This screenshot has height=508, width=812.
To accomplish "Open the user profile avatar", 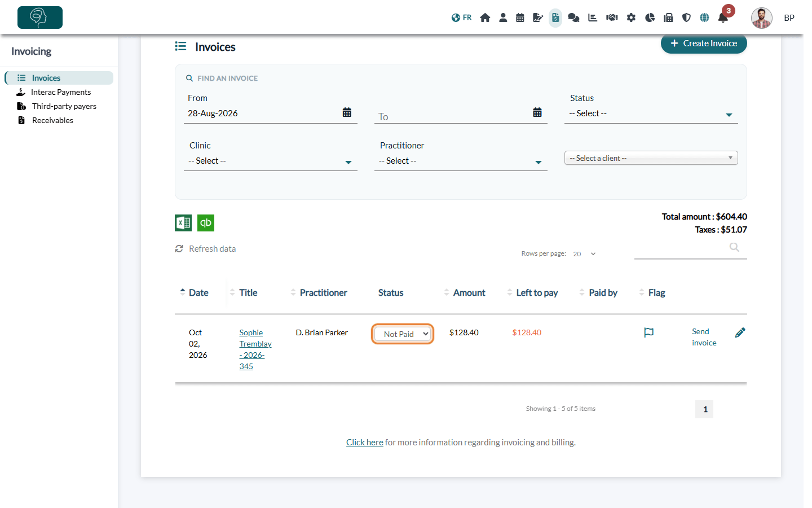I will point(762,17).
